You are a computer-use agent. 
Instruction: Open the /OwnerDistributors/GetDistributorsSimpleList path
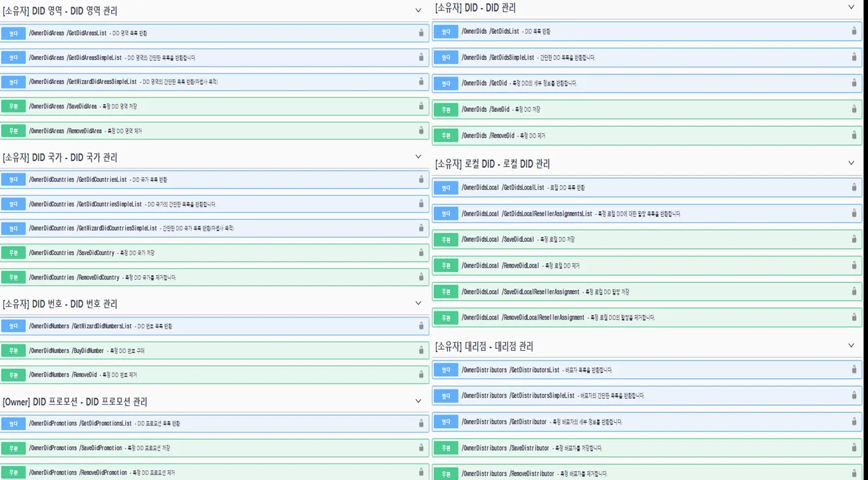click(518, 395)
